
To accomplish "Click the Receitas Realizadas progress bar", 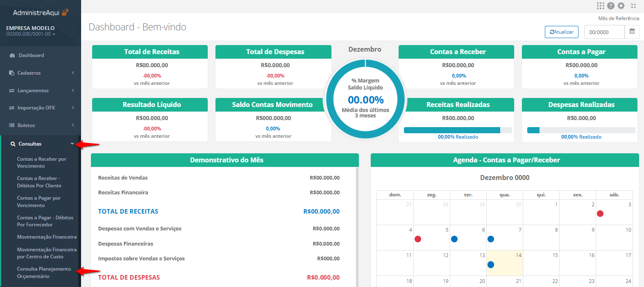I will (x=458, y=130).
